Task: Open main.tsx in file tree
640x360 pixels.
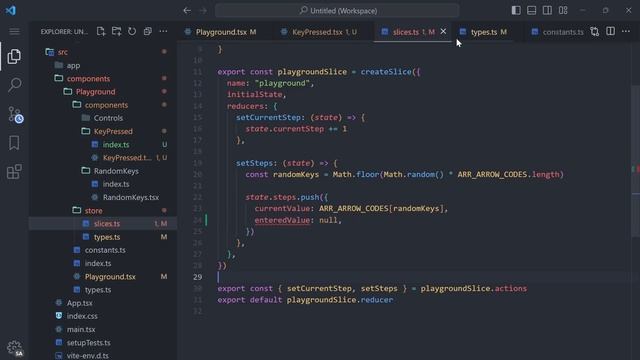Action: point(81,329)
